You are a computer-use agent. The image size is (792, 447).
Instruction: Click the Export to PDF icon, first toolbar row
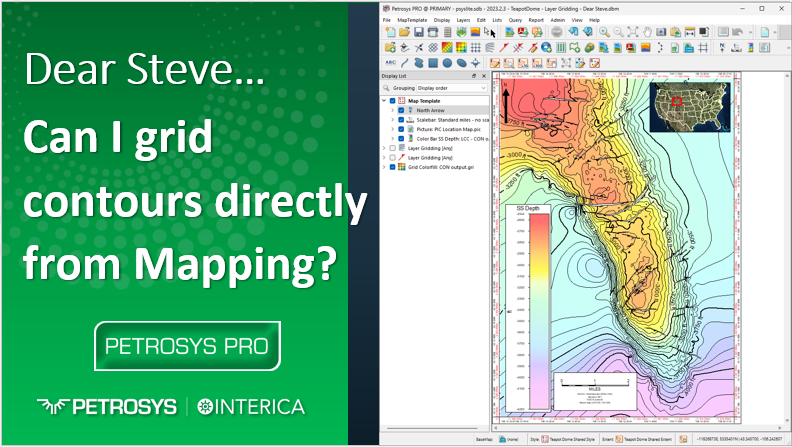(523, 32)
